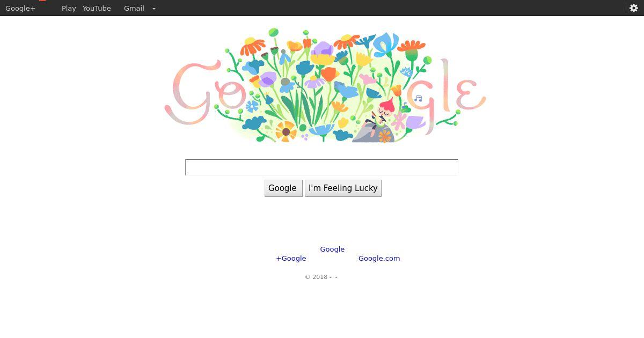This screenshot has width=644, height=338.
Task: Expand the dropdown arrow next to Gmail
Action: point(154,9)
